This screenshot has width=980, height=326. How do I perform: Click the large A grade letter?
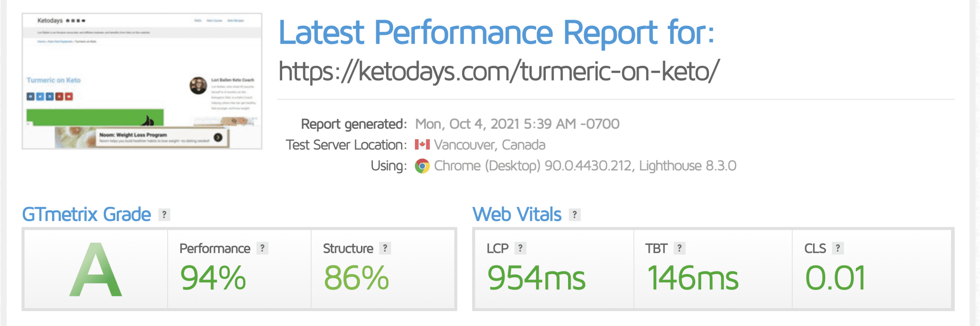tap(96, 270)
